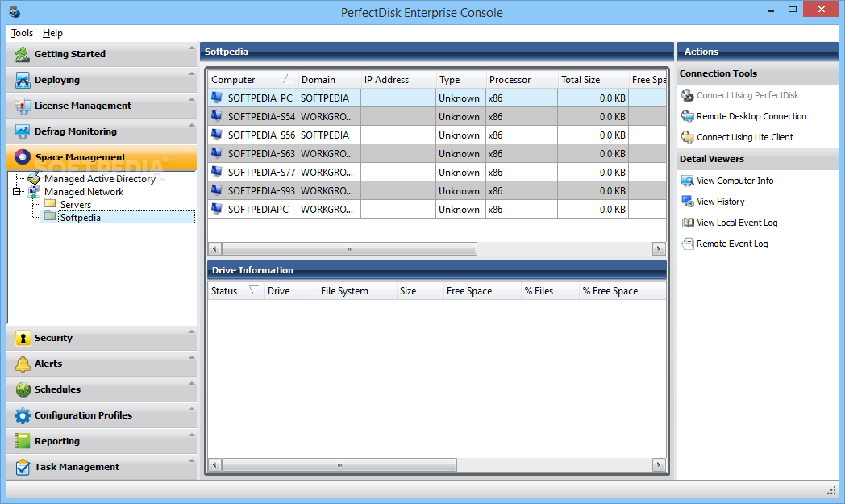Open the Getting Started runner icon
This screenshot has height=504, width=845.
22,54
